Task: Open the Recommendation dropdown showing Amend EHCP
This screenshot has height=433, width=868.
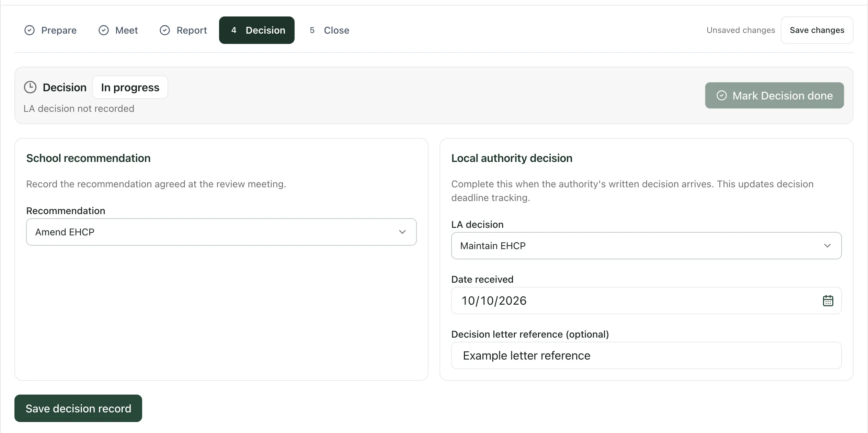Action: (221, 232)
